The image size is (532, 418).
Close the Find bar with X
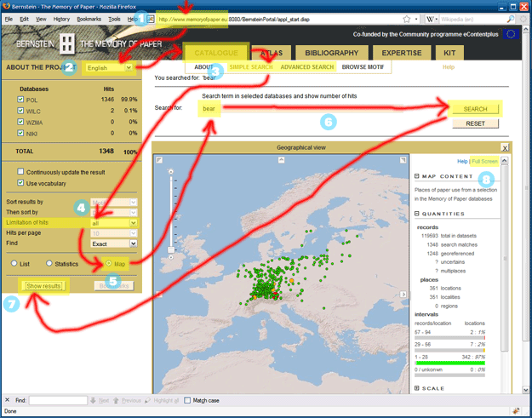point(7,400)
